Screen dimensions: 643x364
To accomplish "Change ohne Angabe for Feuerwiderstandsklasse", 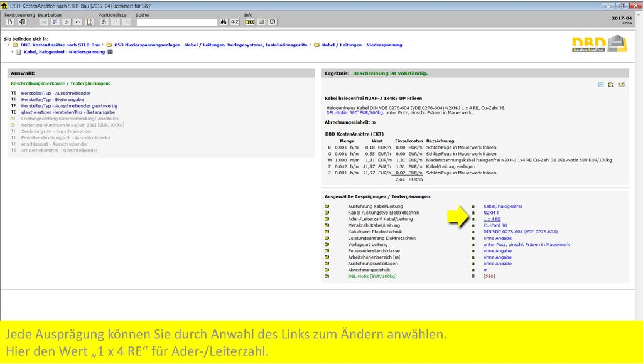I will (497, 251).
